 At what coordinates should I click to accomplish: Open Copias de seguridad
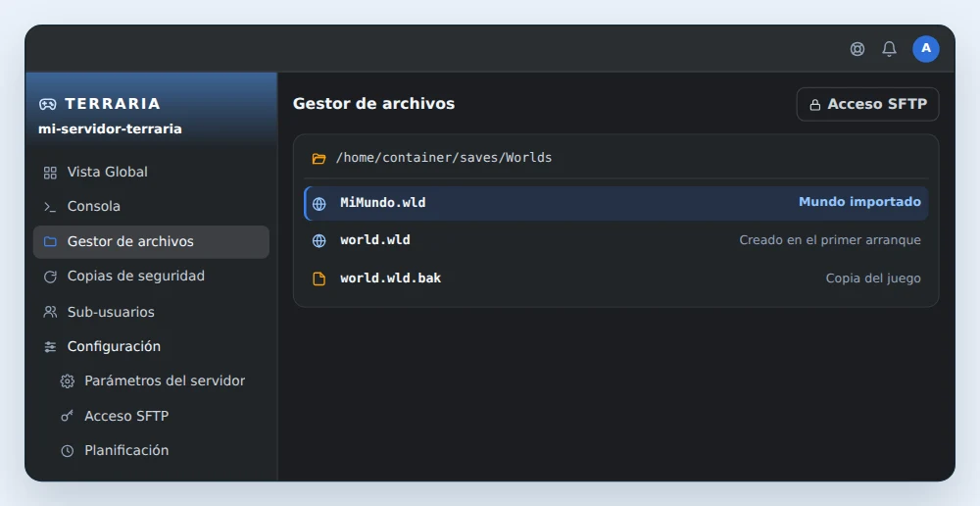(x=151, y=276)
